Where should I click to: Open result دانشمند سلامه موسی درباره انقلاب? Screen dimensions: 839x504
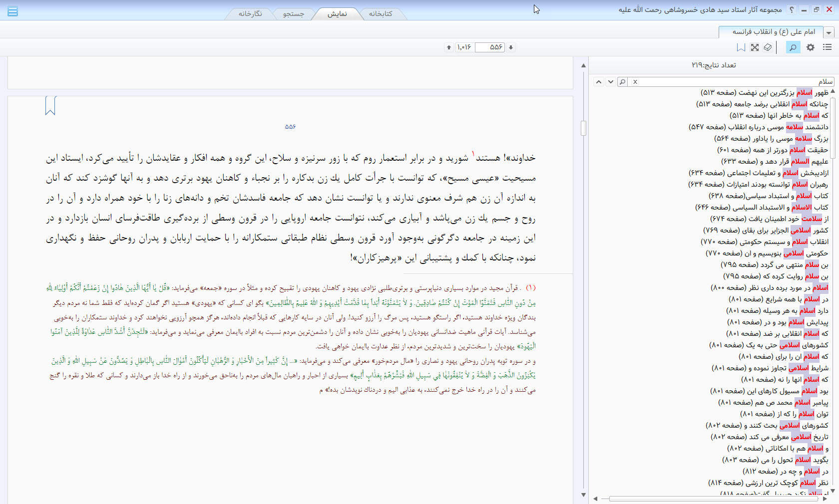point(759,127)
